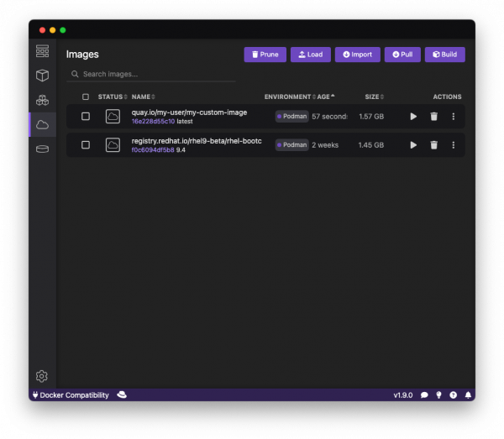This screenshot has height=439, width=504.
Task: Open notifications bell icon
Action: 468,395
